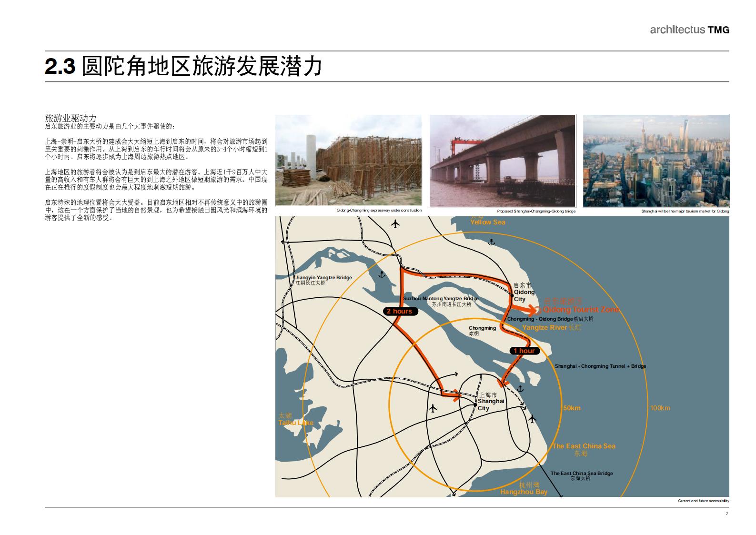The image size is (756, 535).
Task: Click the airplane icon west of Shanghai City
Action: pyautogui.click(x=433, y=408)
